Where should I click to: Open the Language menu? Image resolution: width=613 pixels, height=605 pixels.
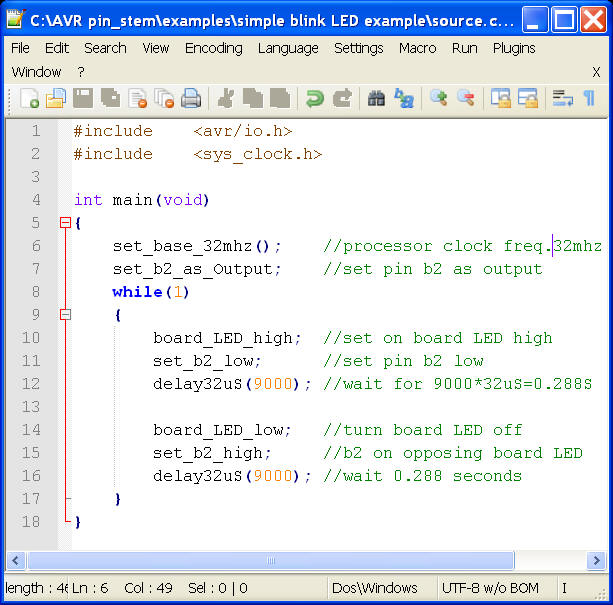[288, 48]
